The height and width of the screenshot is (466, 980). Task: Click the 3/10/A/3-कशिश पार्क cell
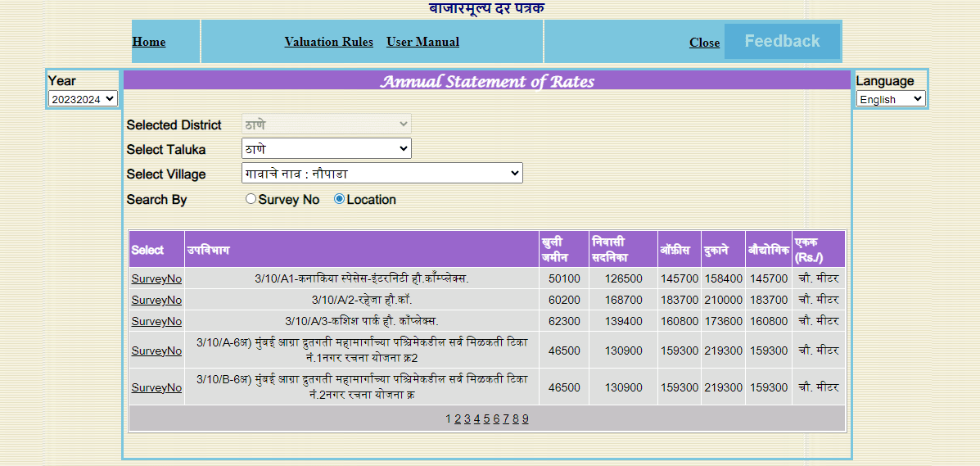361,321
